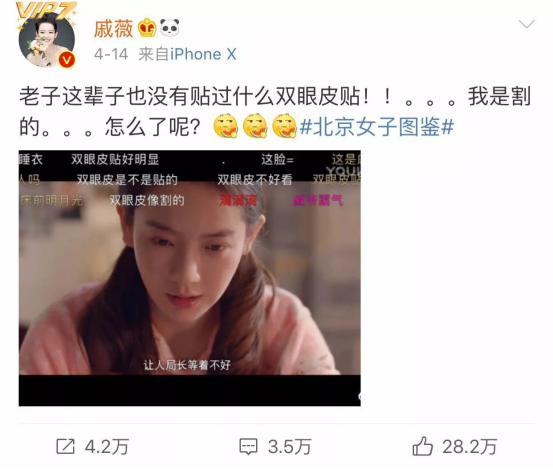553x470 pixels.
Task: Click the post text body
Action: coord(275,111)
